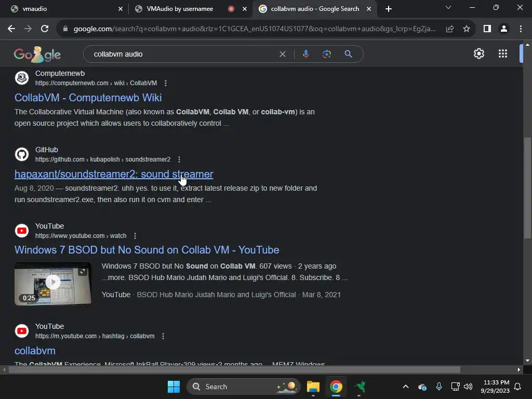532x399 pixels.
Task: Submit search with magnifier icon
Action: click(348, 54)
